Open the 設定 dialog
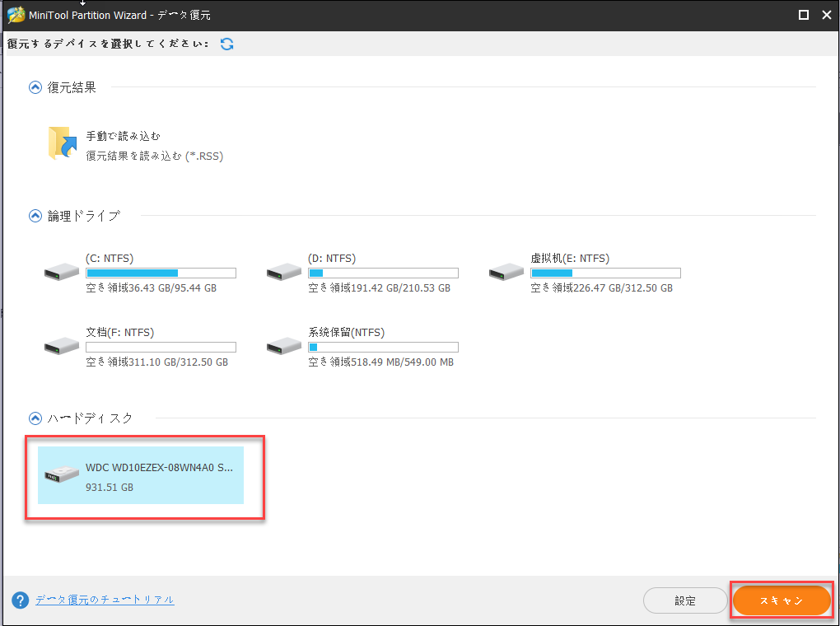This screenshot has width=840, height=626. click(x=685, y=600)
